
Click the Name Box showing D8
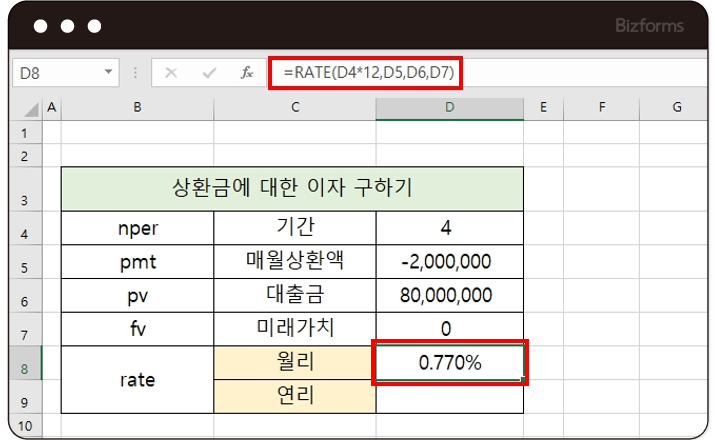[55, 73]
